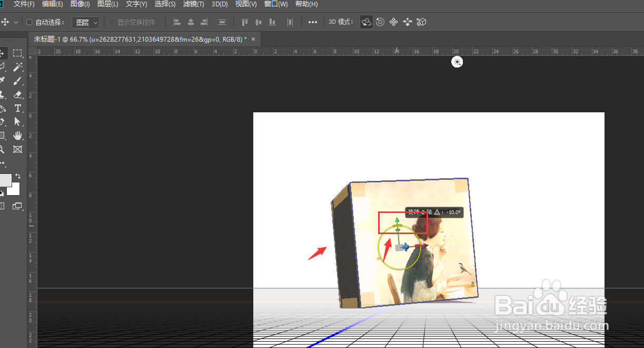Align left edges icon

[177, 22]
